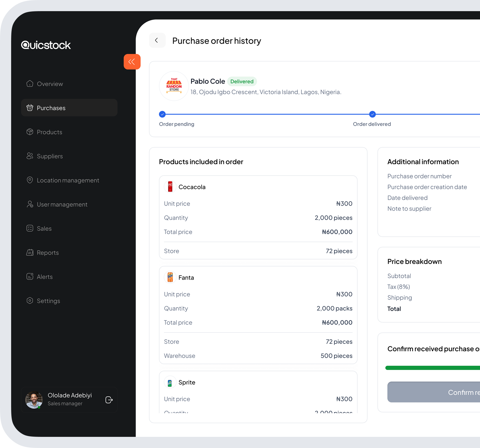The width and height of the screenshot is (480, 448).
Task: Click the Confirm received button
Action: pyautogui.click(x=434, y=392)
